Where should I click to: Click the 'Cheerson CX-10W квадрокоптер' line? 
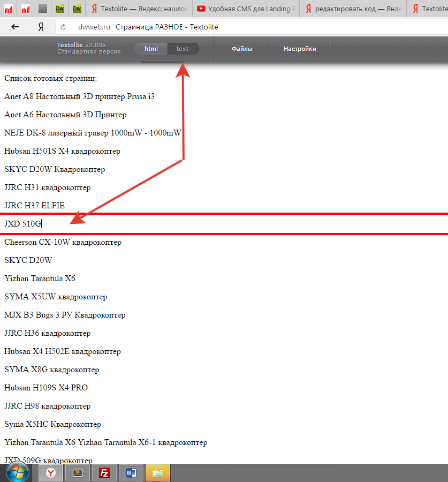click(63, 242)
